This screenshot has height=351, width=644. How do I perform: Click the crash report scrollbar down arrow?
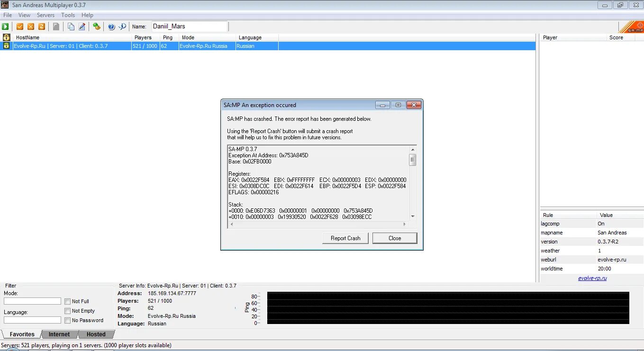click(413, 216)
